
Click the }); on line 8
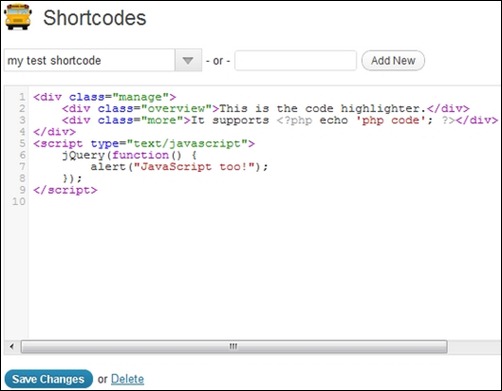pos(72,178)
